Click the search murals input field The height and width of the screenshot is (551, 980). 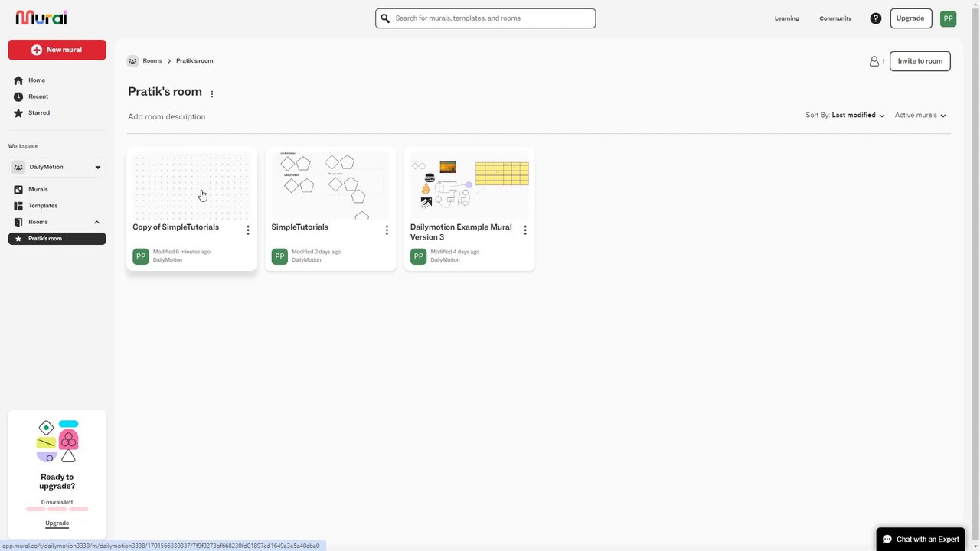click(x=485, y=18)
